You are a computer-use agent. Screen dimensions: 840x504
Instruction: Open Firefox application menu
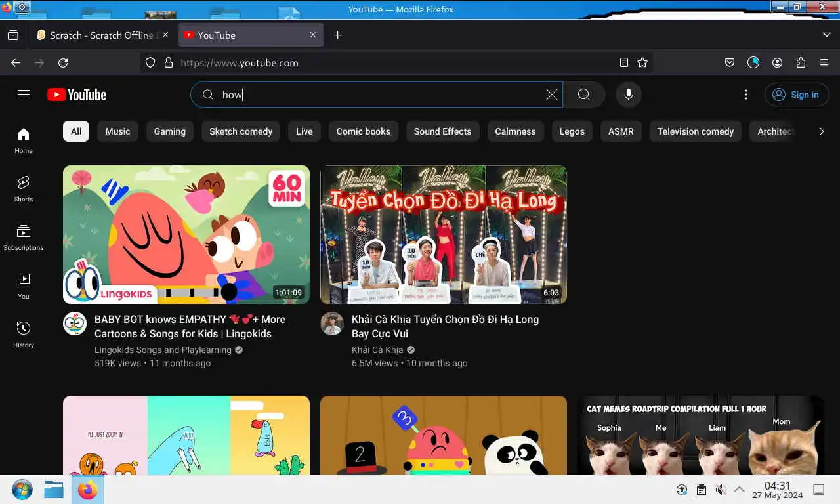tap(824, 63)
